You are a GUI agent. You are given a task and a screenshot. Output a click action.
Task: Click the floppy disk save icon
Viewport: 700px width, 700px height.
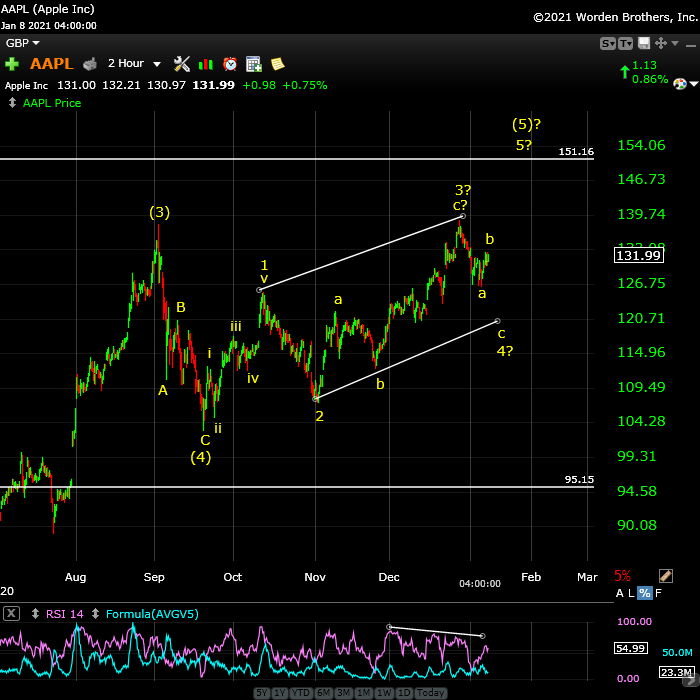pos(644,43)
